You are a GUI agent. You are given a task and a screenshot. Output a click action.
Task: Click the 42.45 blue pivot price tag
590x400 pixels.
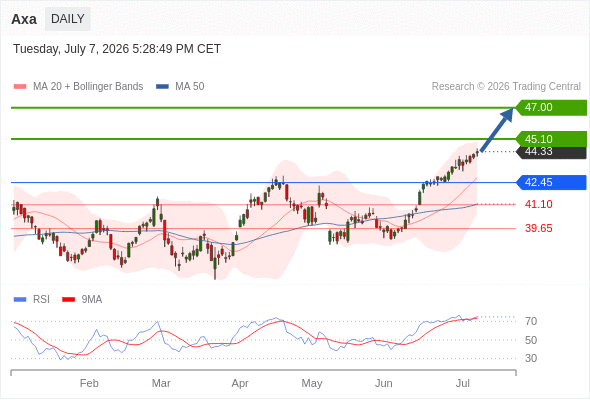coord(551,183)
